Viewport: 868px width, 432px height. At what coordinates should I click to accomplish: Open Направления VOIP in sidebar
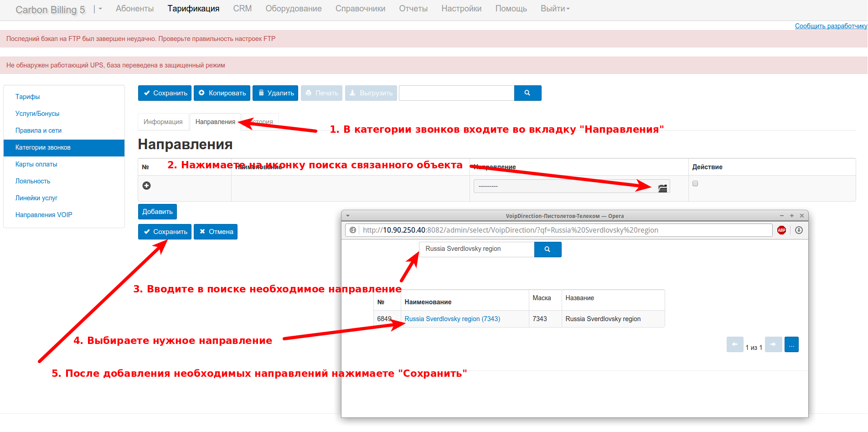pyautogui.click(x=44, y=215)
